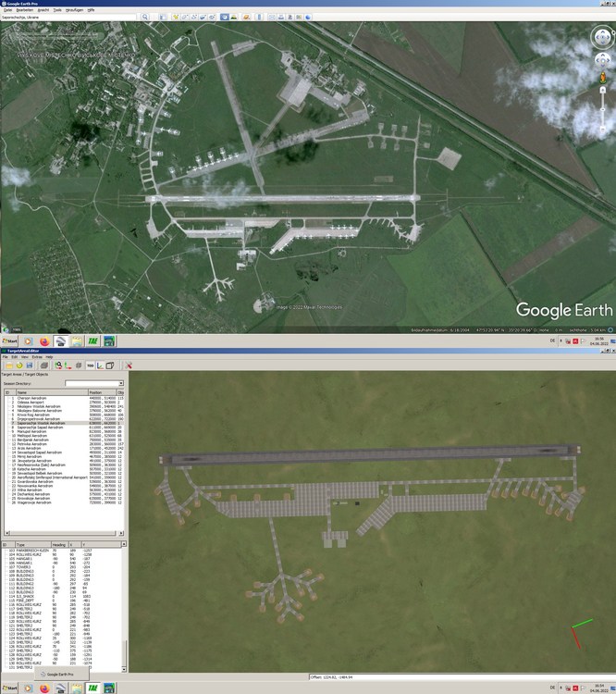The image size is (616, 694).
Task: Select the red-green coordinate axes icon
Action: click(x=68, y=366)
